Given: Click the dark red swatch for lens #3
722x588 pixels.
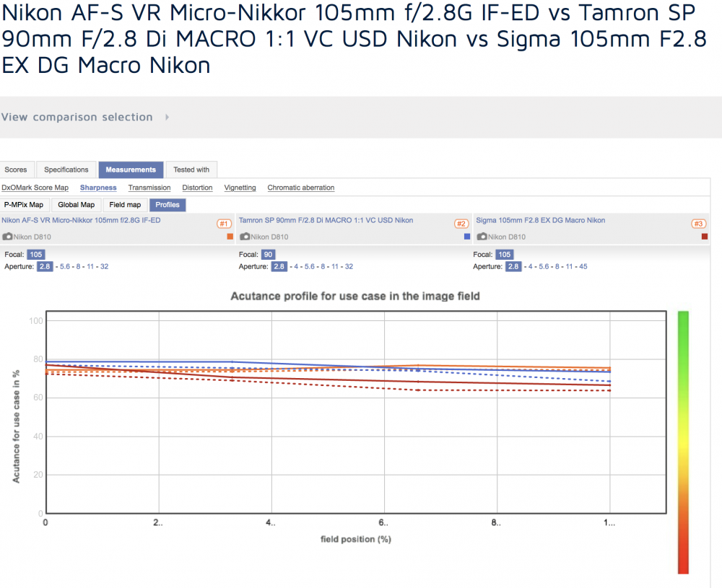Looking at the screenshot, I should pyautogui.click(x=705, y=237).
